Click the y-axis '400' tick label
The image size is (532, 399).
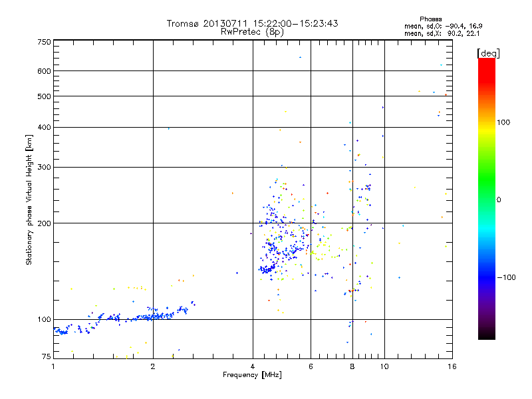[x=44, y=127]
